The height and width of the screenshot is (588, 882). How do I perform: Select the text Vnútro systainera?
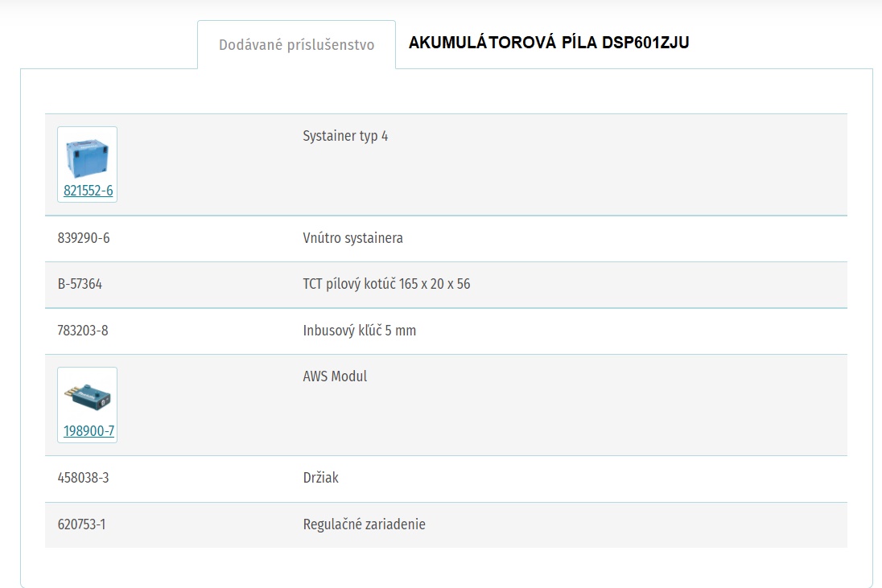point(352,238)
